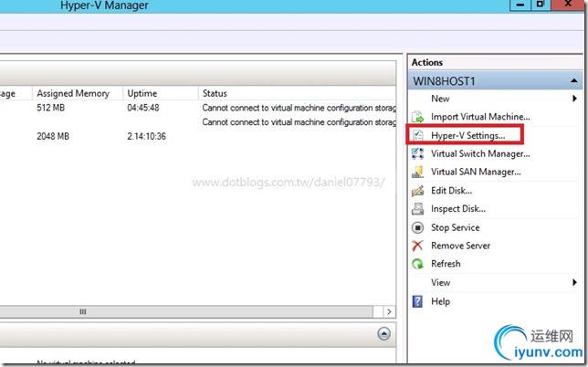Expand the New submenu arrow
The width and height of the screenshot is (588, 367).
coord(574,99)
